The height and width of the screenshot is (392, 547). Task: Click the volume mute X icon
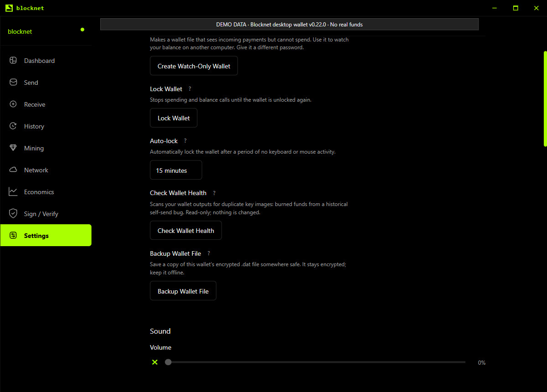pyautogui.click(x=155, y=362)
